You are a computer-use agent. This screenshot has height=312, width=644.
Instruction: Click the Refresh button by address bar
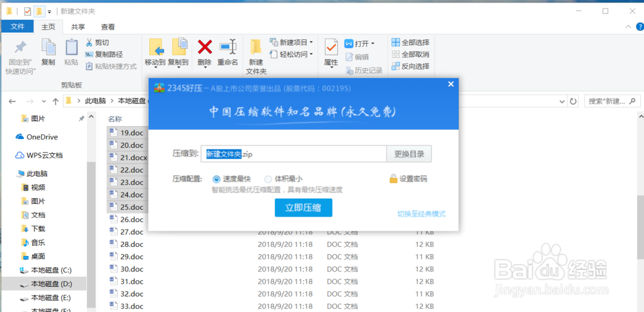(573, 101)
